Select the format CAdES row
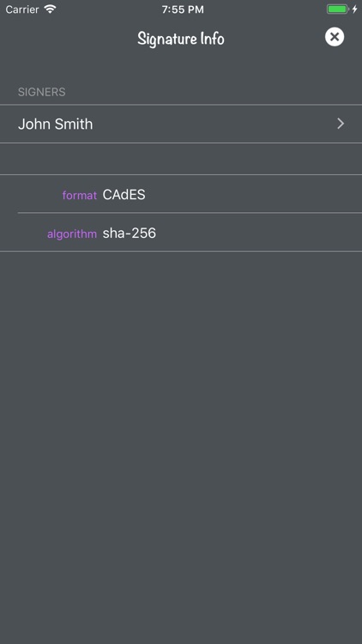This screenshot has height=644, width=362. [181, 194]
